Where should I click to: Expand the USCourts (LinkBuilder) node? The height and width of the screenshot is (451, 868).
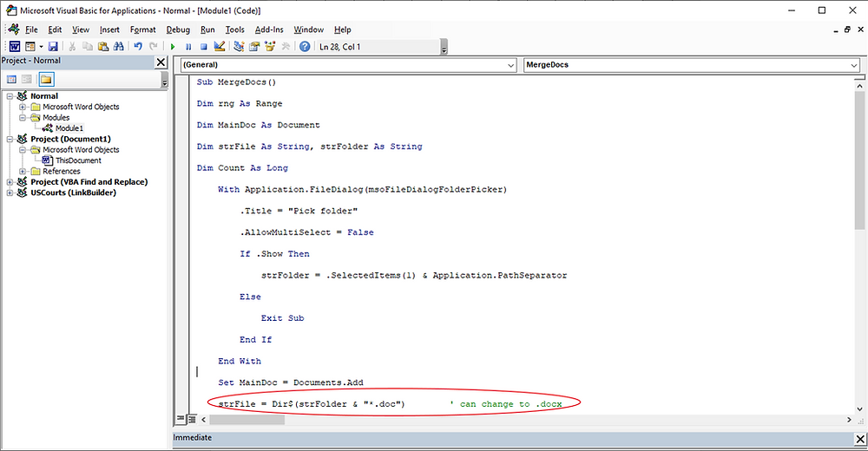10,193
